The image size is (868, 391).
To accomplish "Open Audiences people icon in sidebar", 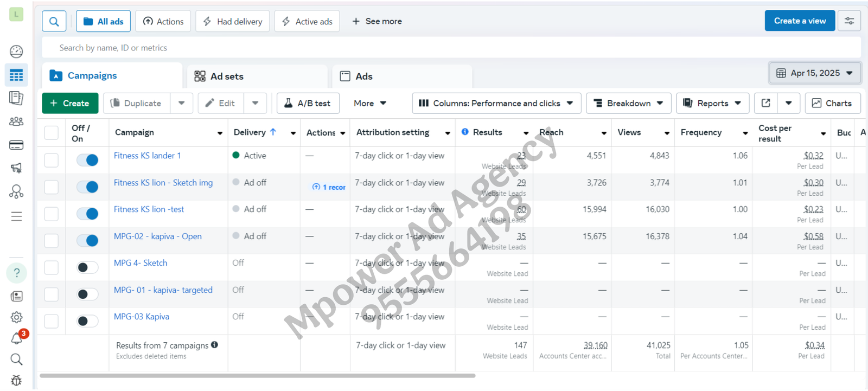I will tap(16, 121).
